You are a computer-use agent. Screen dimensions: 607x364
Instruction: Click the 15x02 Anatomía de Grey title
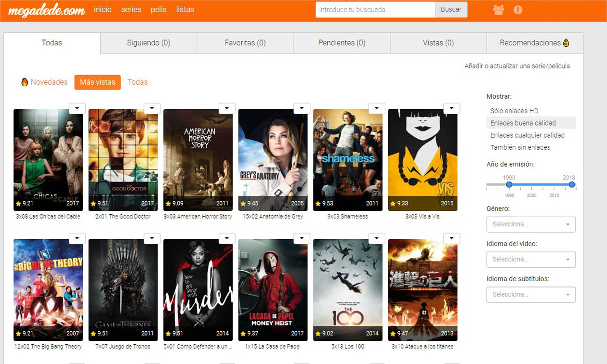(x=273, y=217)
